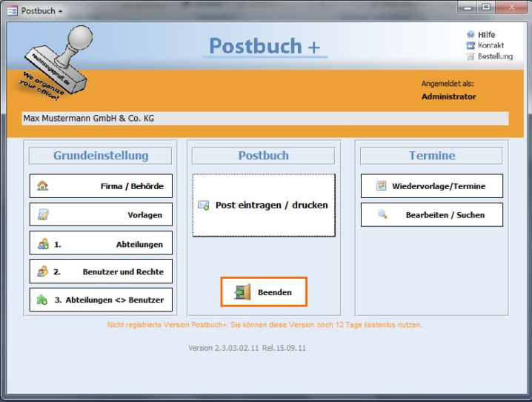Screen dimensions: 532x402
Task: Open the Hilfe link
Action: click(x=486, y=35)
